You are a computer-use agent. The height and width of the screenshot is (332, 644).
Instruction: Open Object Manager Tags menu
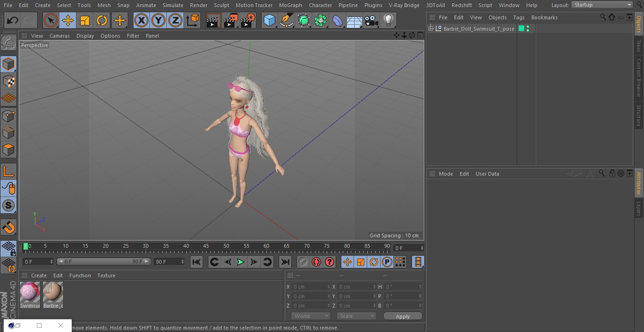coord(519,17)
